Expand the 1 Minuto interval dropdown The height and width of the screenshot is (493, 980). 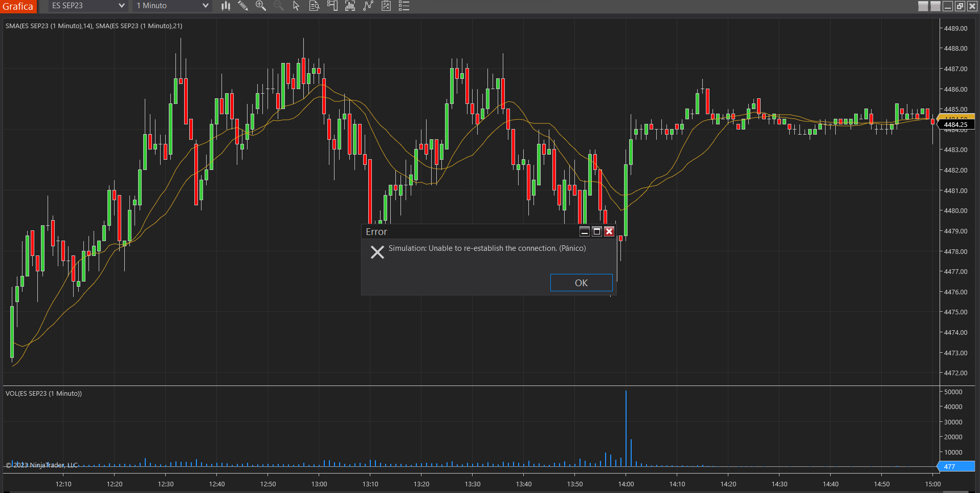coord(172,6)
